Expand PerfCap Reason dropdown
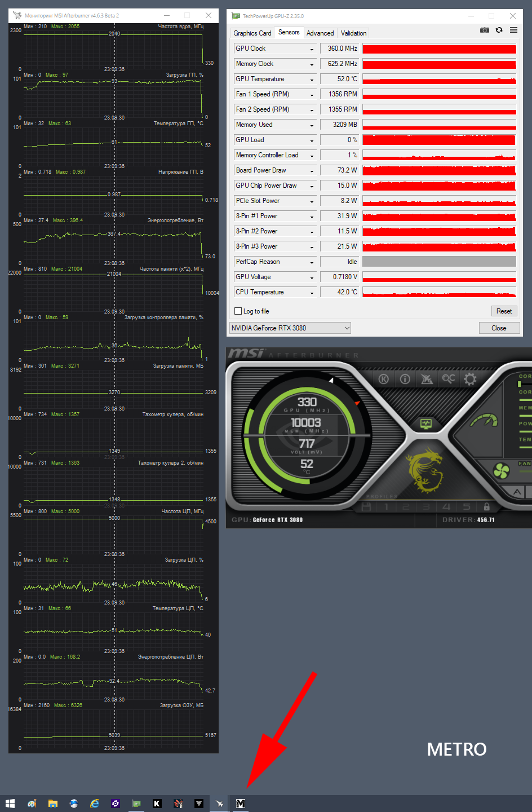The width and height of the screenshot is (532, 812). (312, 262)
